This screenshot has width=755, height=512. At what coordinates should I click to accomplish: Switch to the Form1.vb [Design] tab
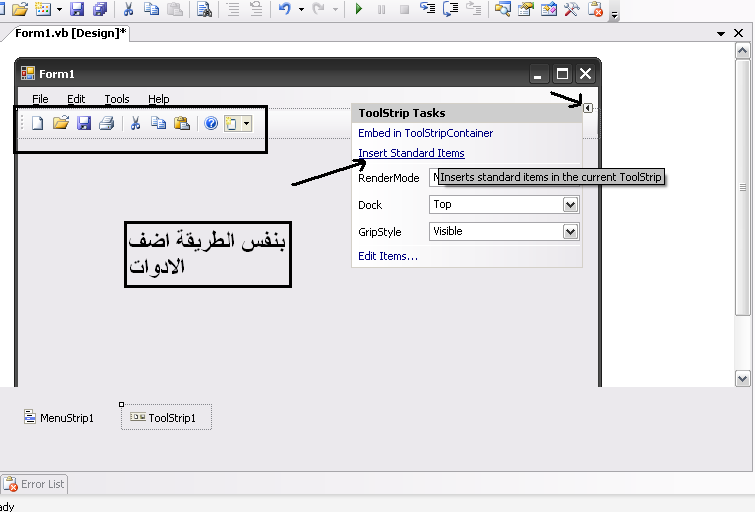point(70,33)
